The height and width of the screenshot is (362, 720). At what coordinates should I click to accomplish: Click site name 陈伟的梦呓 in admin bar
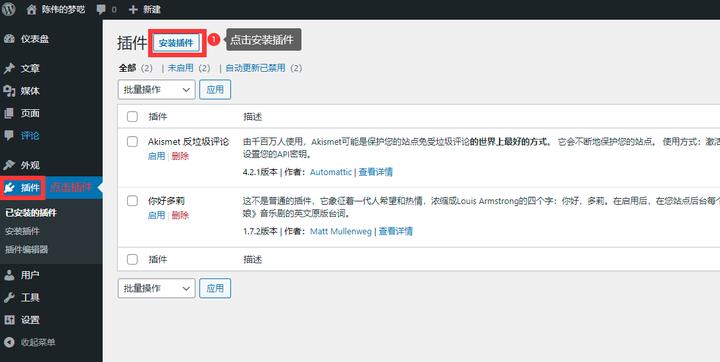[x=63, y=10]
